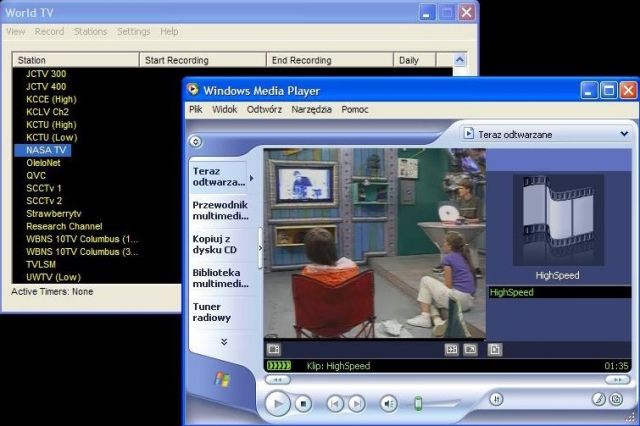
Task: Click the End Recording column header
Action: (330, 60)
